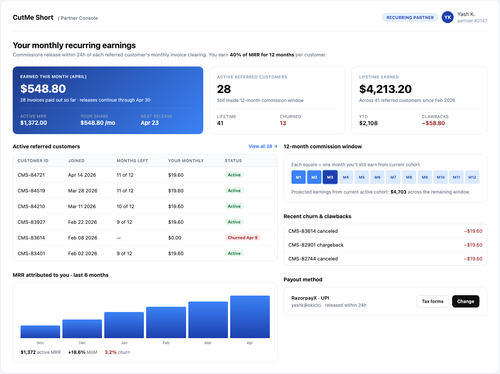Select customer row CMS-84721
Image resolution: width=500 pixels, height=374 pixels.
tap(145, 175)
